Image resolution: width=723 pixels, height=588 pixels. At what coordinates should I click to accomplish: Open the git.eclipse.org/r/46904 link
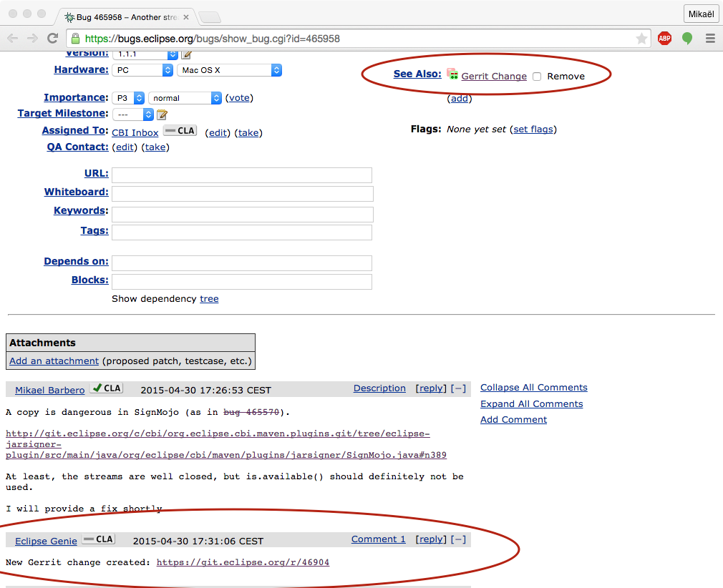point(243,562)
